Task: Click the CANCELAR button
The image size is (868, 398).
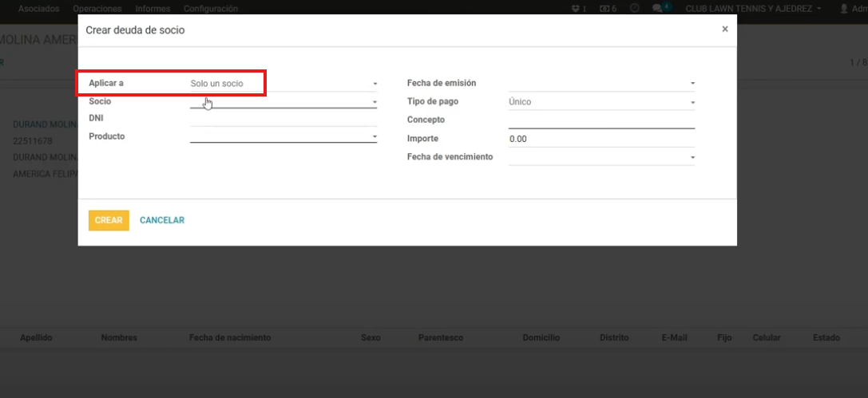Action: 162,220
